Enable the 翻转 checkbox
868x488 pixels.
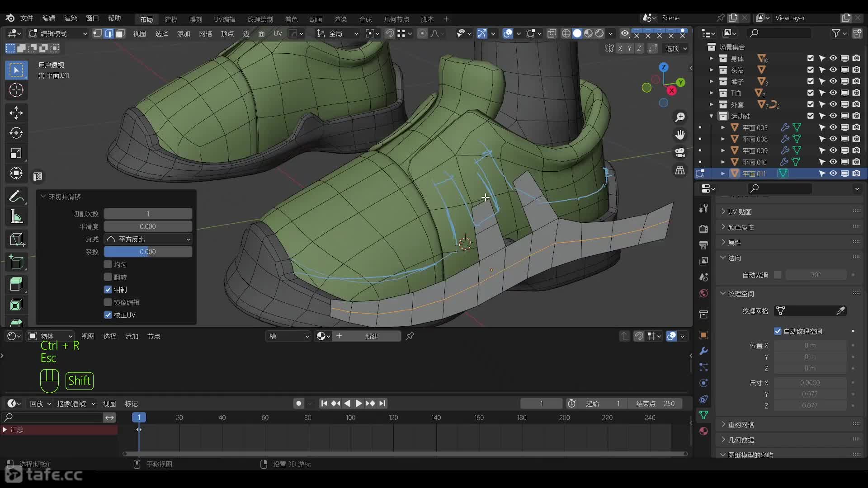(x=108, y=277)
